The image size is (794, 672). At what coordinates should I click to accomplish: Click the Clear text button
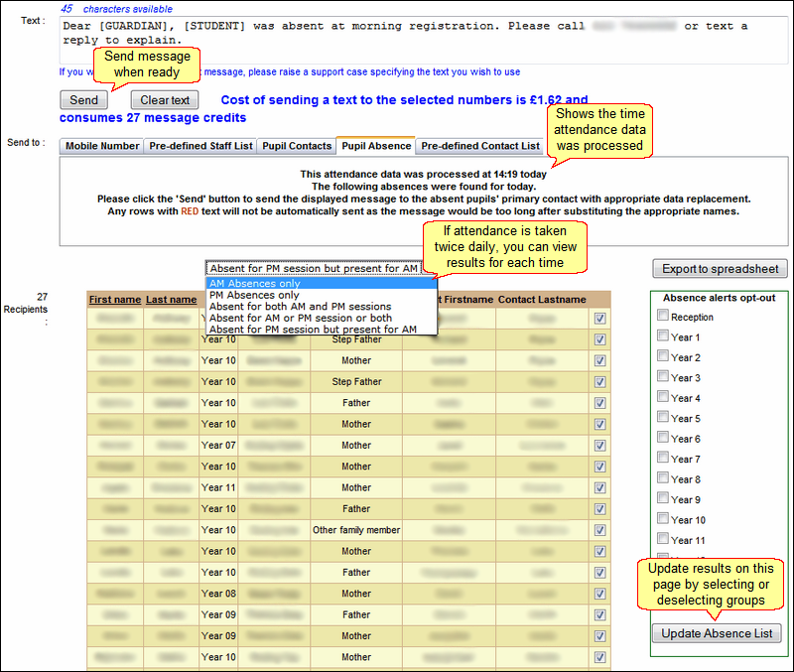pyautogui.click(x=165, y=100)
